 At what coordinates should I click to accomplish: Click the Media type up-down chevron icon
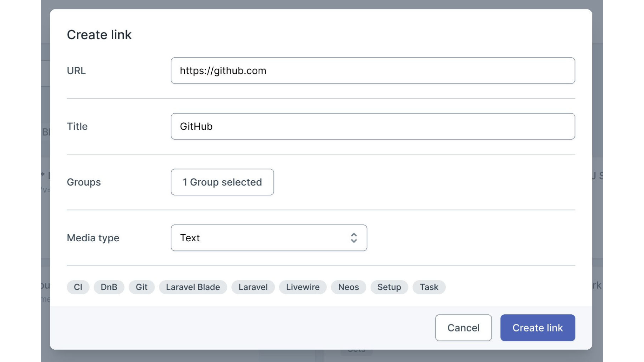354,238
